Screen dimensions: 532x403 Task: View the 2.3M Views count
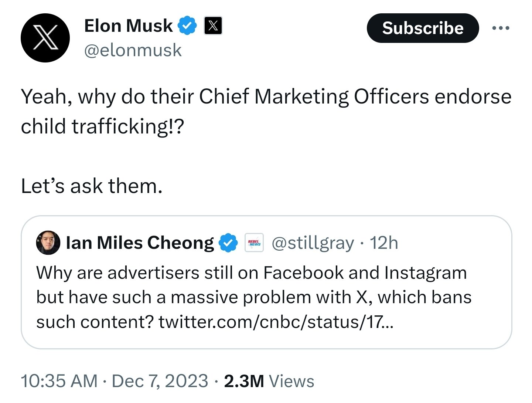(x=269, y=381)
